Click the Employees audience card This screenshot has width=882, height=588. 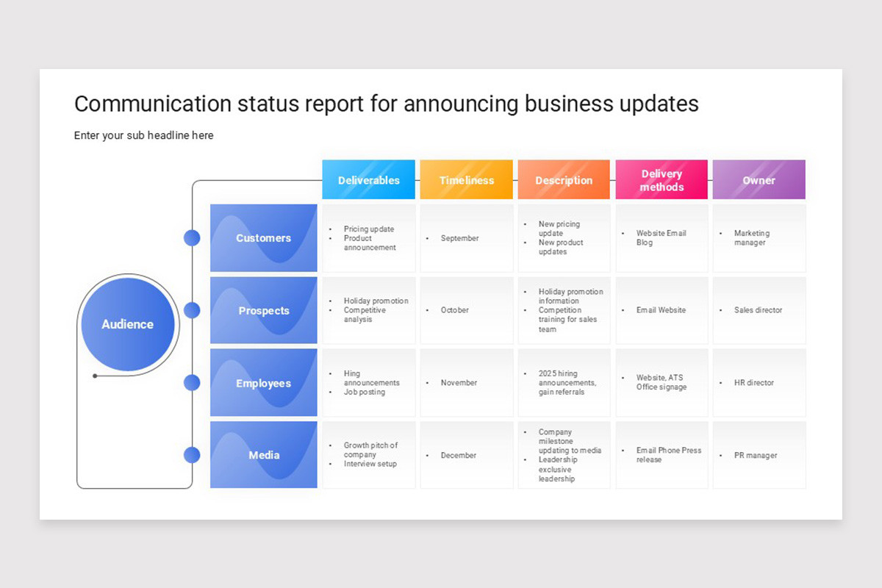(x=263, y=382)
